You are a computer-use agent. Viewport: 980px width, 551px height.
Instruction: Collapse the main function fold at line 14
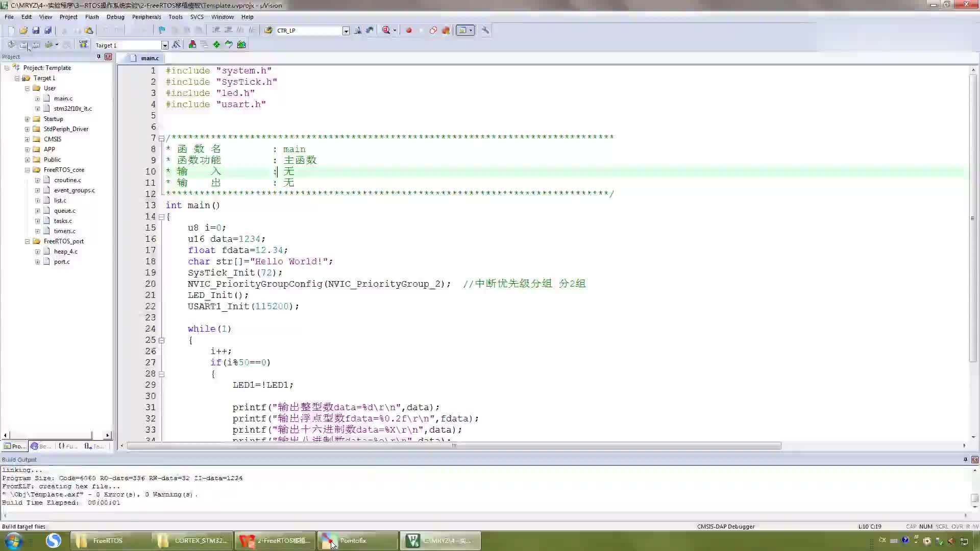point(161,217)
